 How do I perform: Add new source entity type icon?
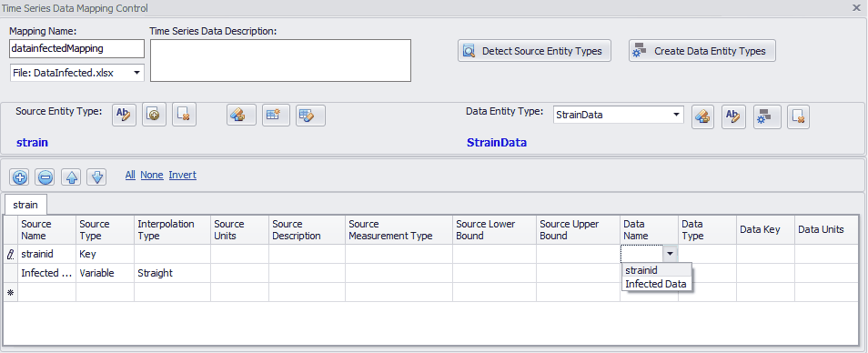pyautogui.click(x=154, y=115)
